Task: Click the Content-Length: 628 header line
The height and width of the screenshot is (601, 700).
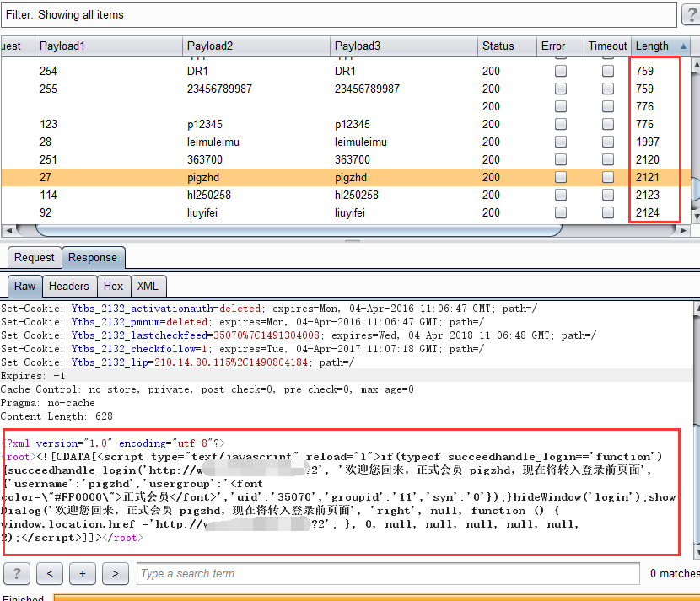Action: (57, 416)
